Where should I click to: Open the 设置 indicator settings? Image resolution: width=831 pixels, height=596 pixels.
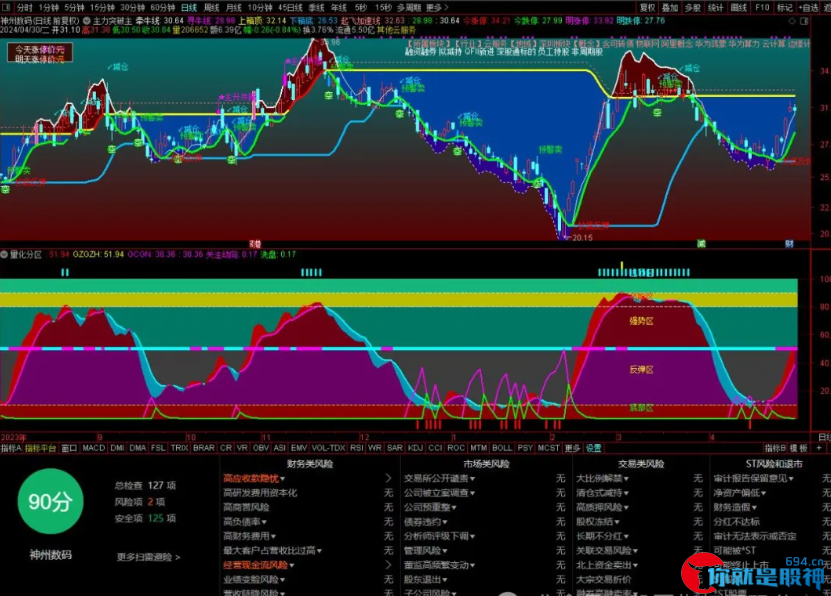coord(594,448)
